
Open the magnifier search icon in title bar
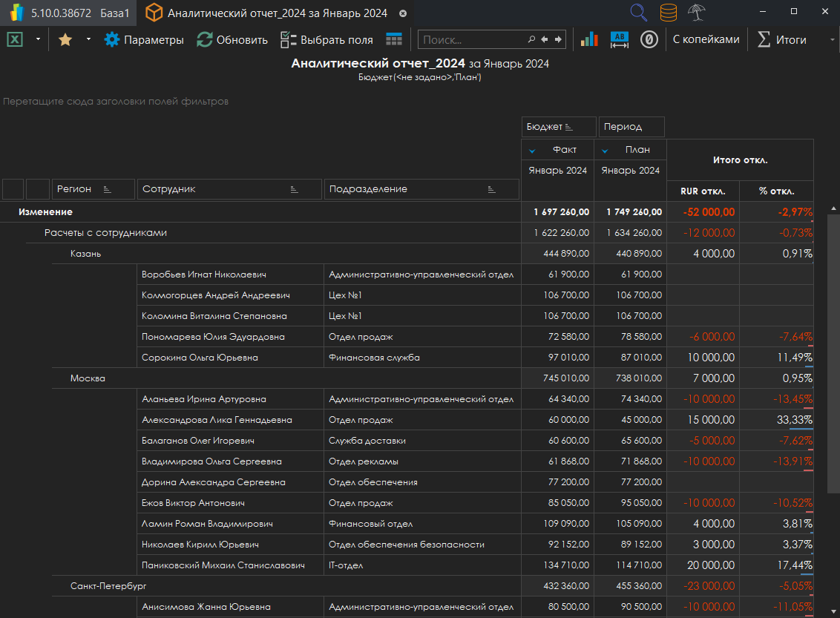(638, 13)
